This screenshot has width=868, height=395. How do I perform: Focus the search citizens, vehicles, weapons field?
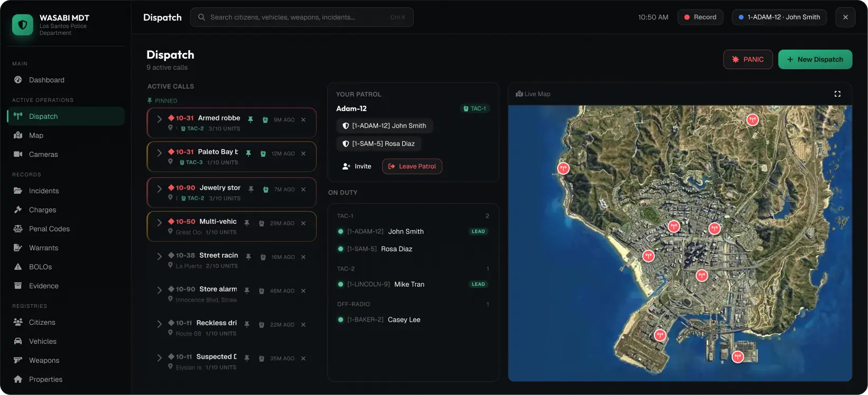302,17
